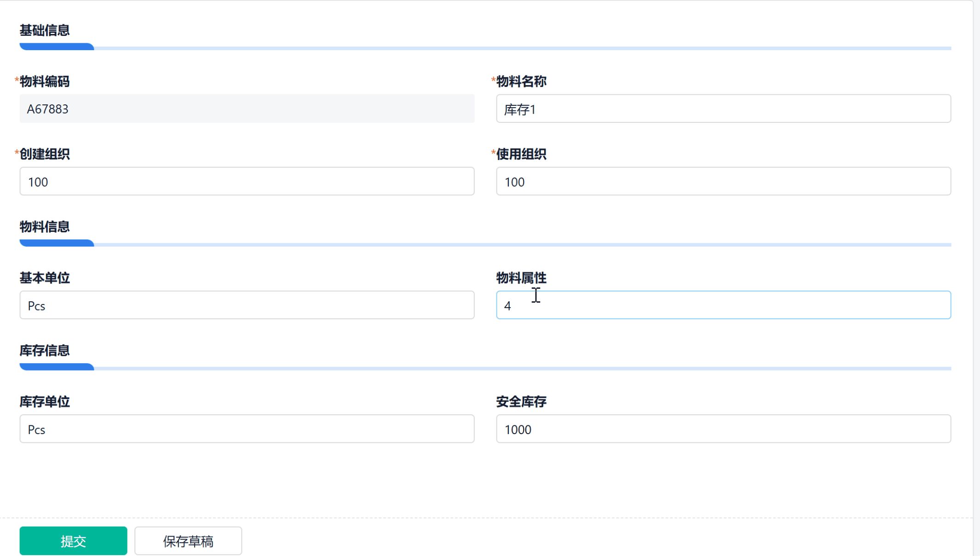Click the 提交 submit button
The width and height of the screenshot is (980, 556).
pyautogui.click(x=73, y=541)
